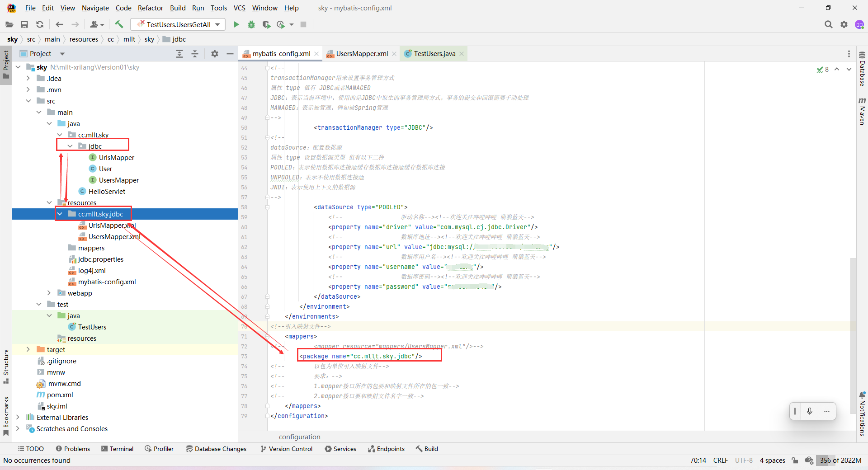The height and width of the screenshot is (470, 868).
Task: Click the memory indicator 356 of 2022M
Action: point(840,461)
